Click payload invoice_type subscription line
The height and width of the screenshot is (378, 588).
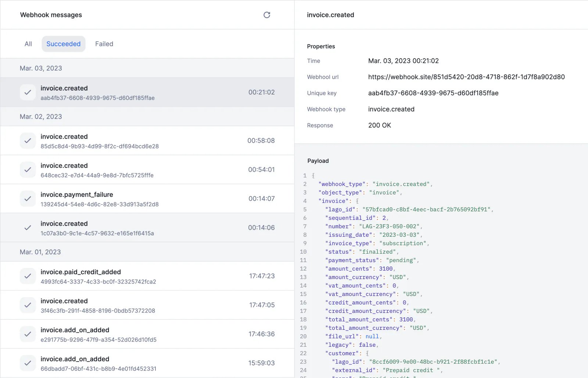pos(377,243)
